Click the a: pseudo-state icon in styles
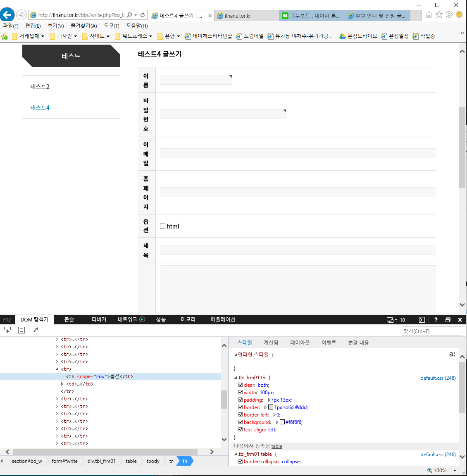467x476 pixels. pyautogui.click(x=452, y=354)
